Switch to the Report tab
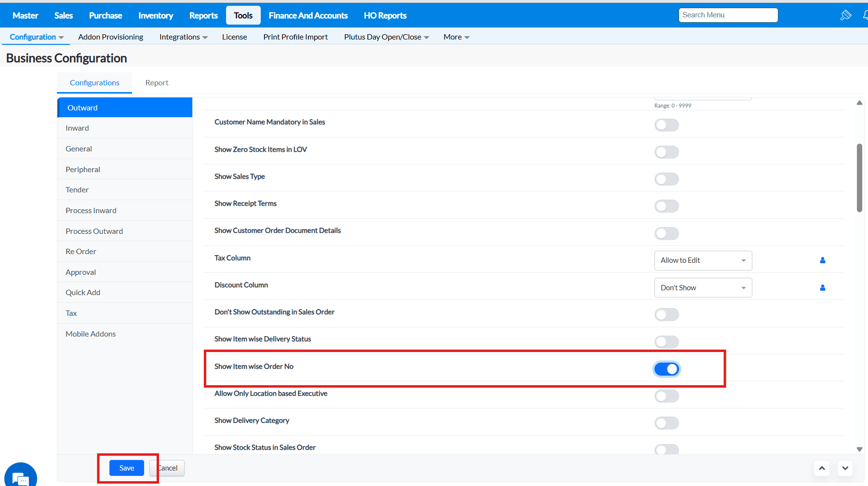This screenshot has width=868, height=486. [157, 83]
